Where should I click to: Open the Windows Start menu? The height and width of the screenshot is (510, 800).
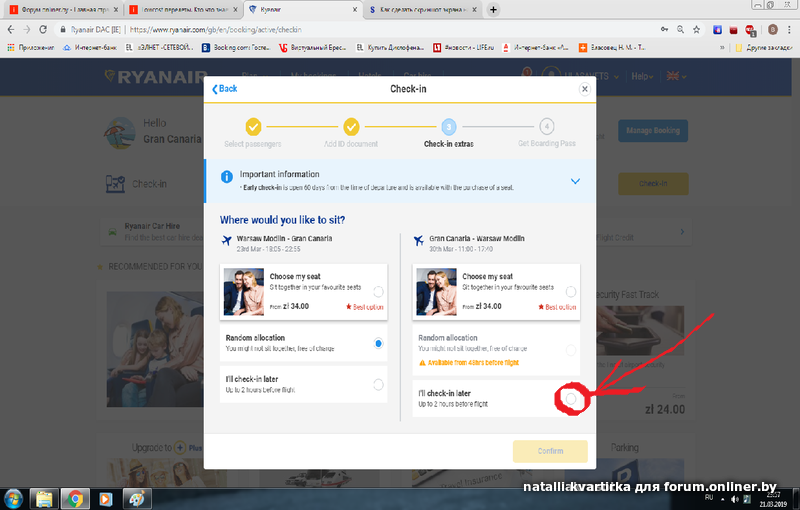pos(13,499)
